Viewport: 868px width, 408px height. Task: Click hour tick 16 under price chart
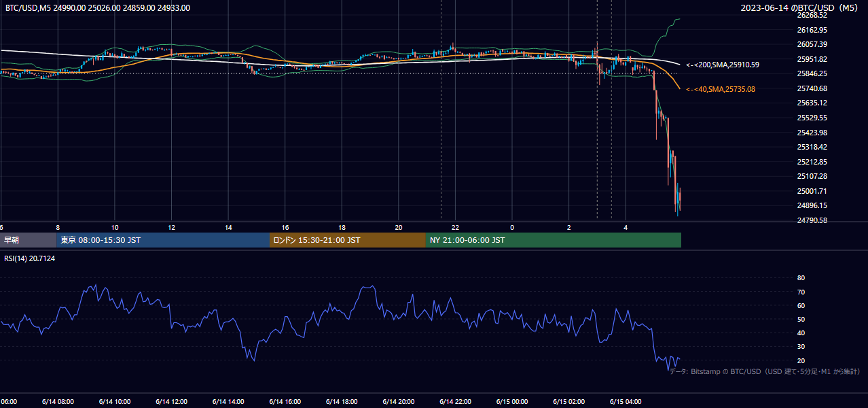click(285, 228)
